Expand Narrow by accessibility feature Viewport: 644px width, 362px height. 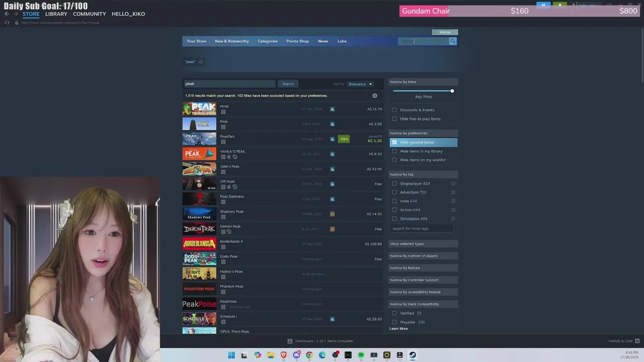pyautogui.click(x=423, y=292)
